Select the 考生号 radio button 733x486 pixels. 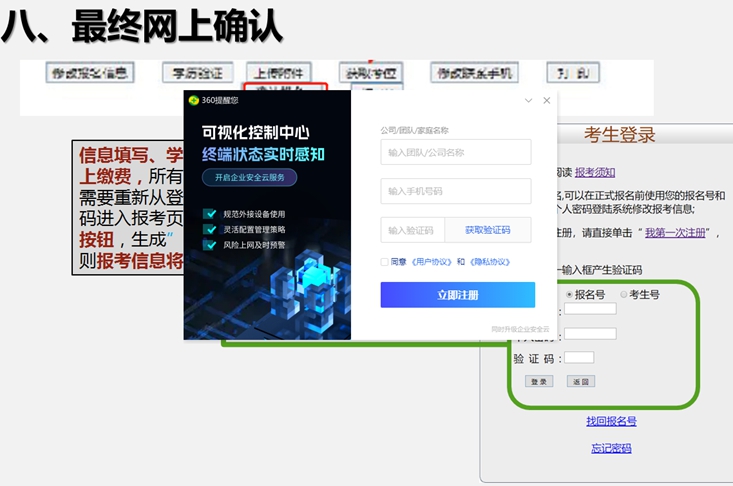pyautogui.click(x=624, y=294)
